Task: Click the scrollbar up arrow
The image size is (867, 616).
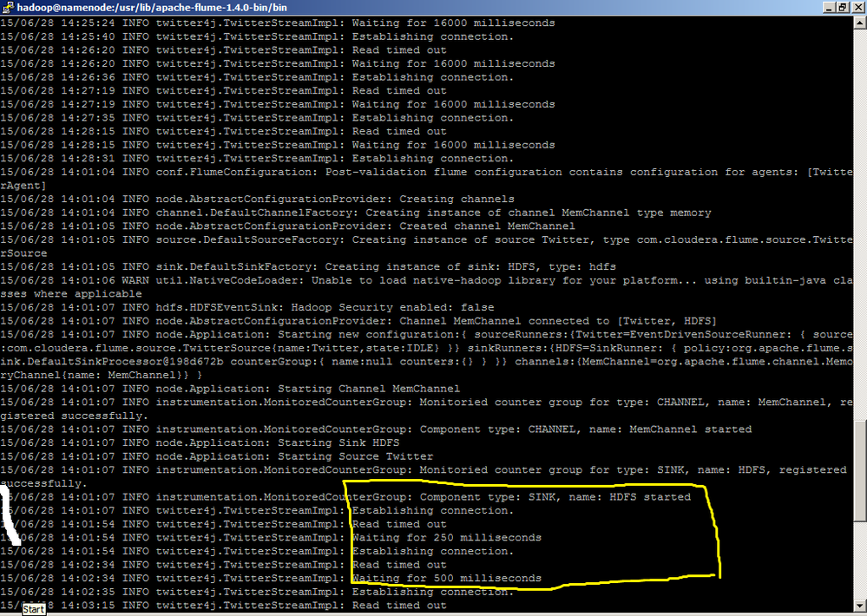Action: click(x=860, y=23)
